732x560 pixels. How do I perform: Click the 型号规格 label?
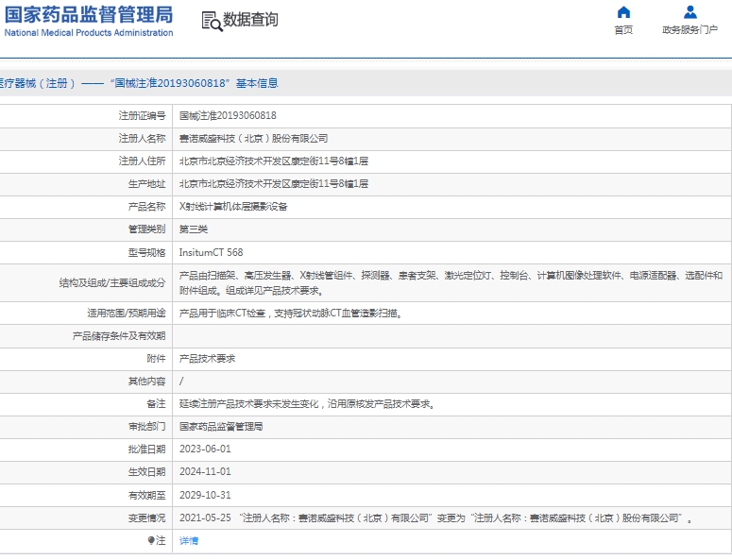(147, 252)
